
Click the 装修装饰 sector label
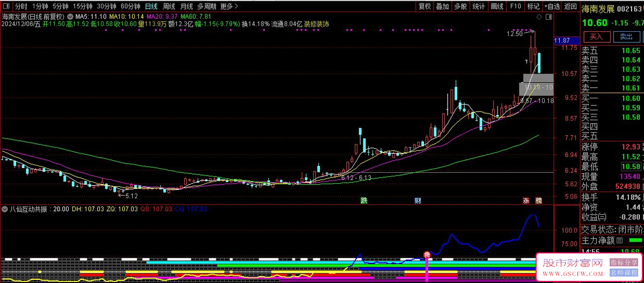click(316, 24)
